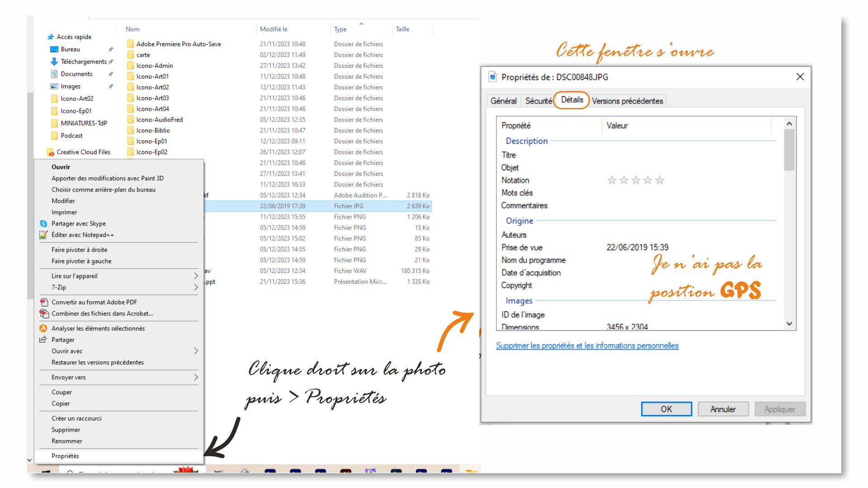The image size is (868, 488).
Task: Switch to the Général tab
Action: [504, 101]
